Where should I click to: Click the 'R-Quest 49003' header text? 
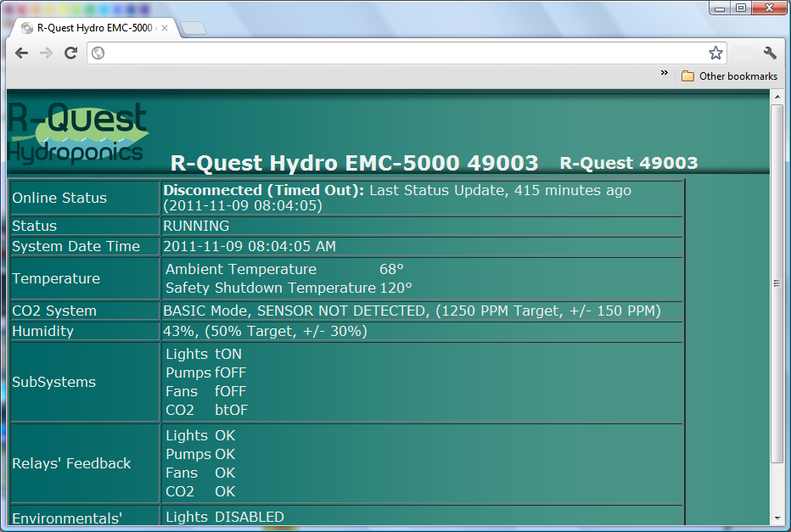pos(629,163)
